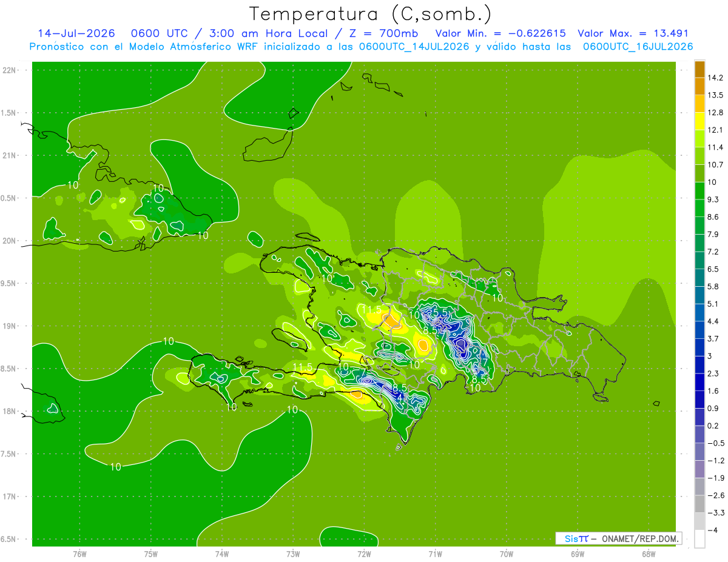Click the "22N" latitude label

coord(10,70)
